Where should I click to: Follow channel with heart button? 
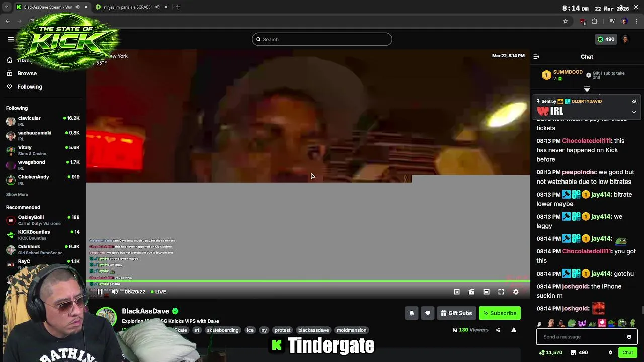coord(427,313)
